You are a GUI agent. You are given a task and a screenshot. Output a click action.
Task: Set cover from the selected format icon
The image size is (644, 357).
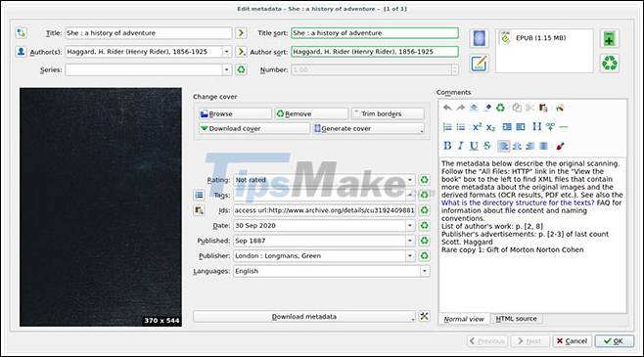(479, 38)
